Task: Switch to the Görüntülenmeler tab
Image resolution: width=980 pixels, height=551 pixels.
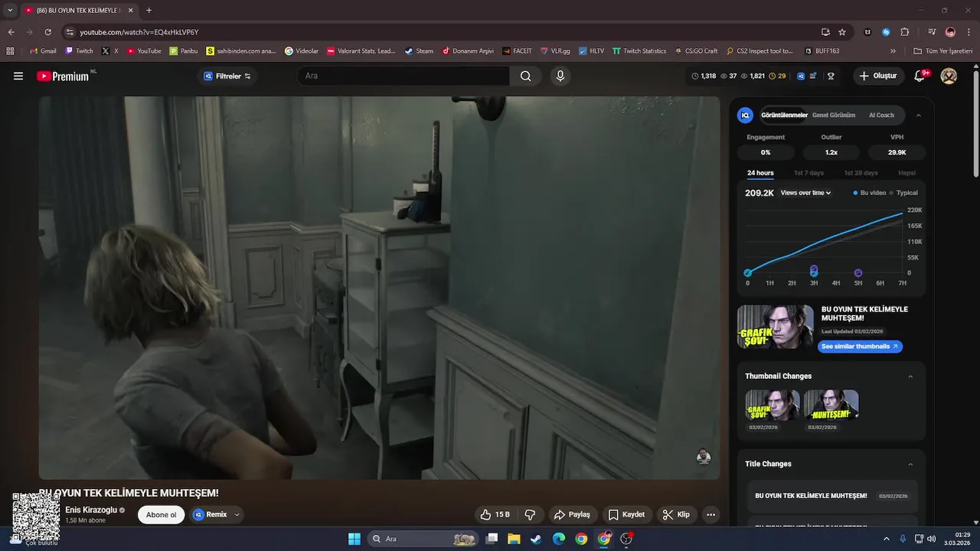Action: 784,115
